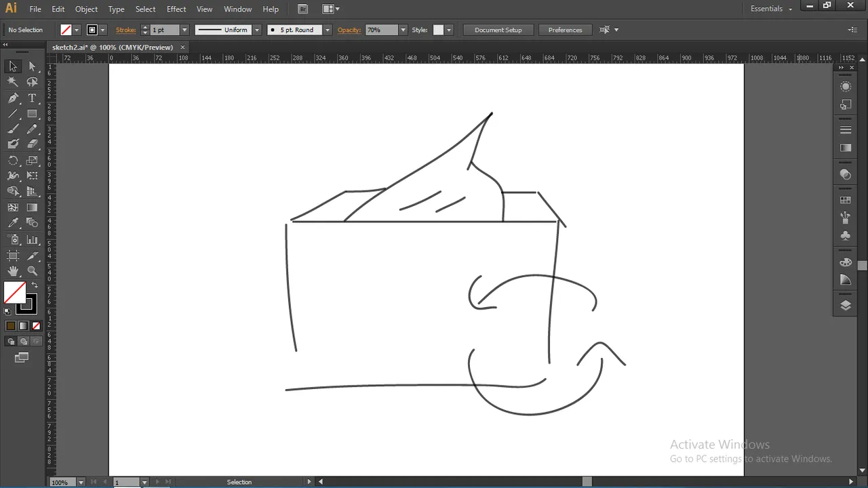Image resolution: width=868 pixels, height=488 pixels.
Task: Select the Lasso tool
Action: (32, 82)
